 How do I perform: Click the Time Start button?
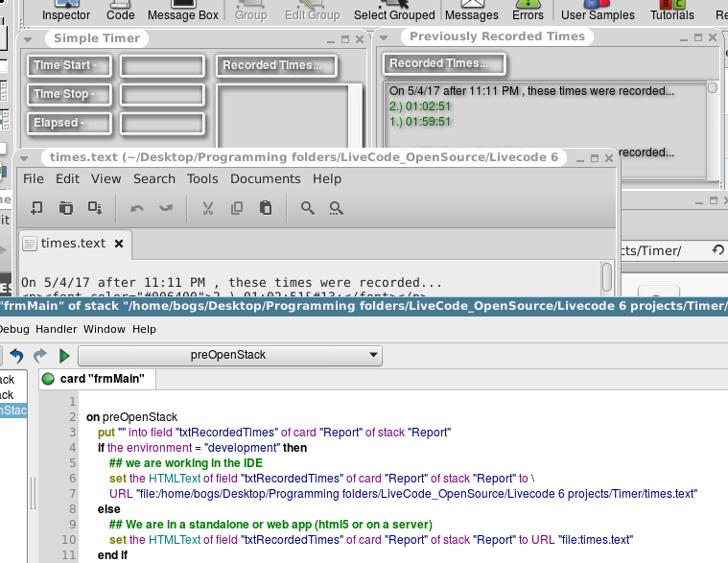pos(67,66)
